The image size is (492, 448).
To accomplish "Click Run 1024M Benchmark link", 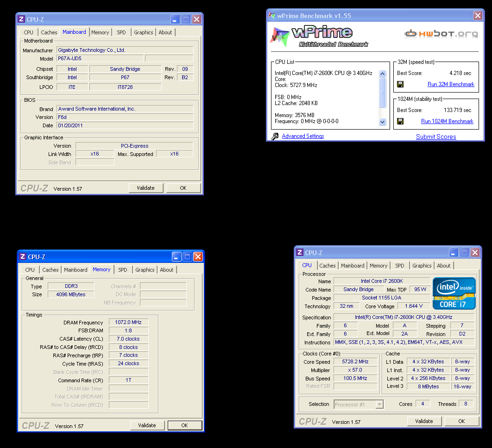I will tap(447, 121).
